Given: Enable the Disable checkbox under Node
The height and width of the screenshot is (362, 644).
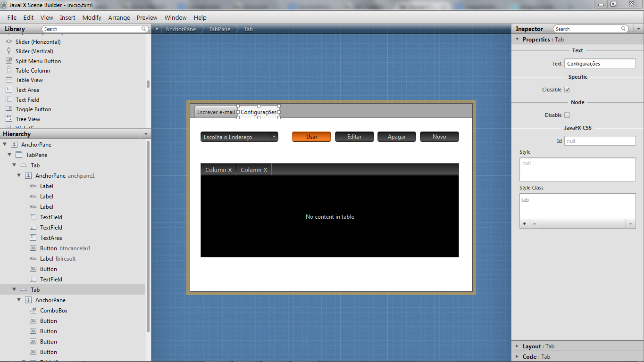Looking at the screenshot, I should tap(567, 115).
